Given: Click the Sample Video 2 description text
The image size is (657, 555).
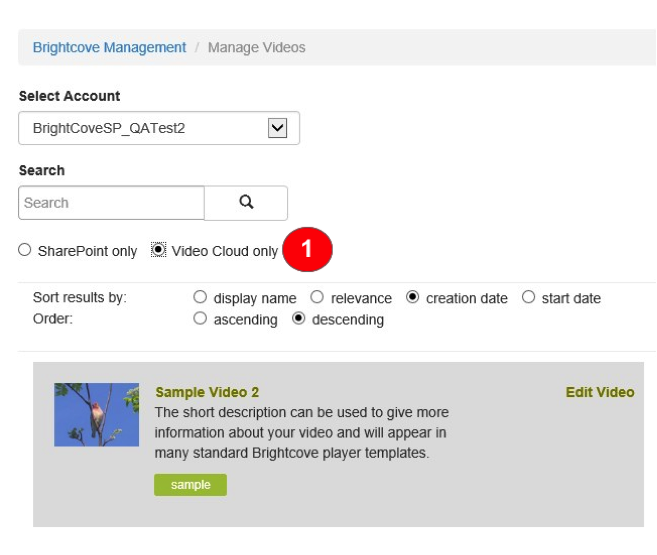Looking at the screenshot, I should [301, 432].
